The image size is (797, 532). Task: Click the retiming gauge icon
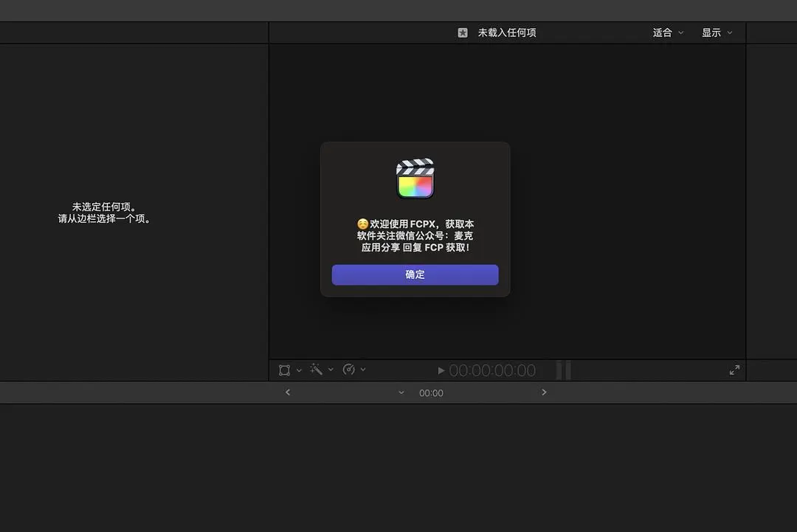(x=350, y=370)
